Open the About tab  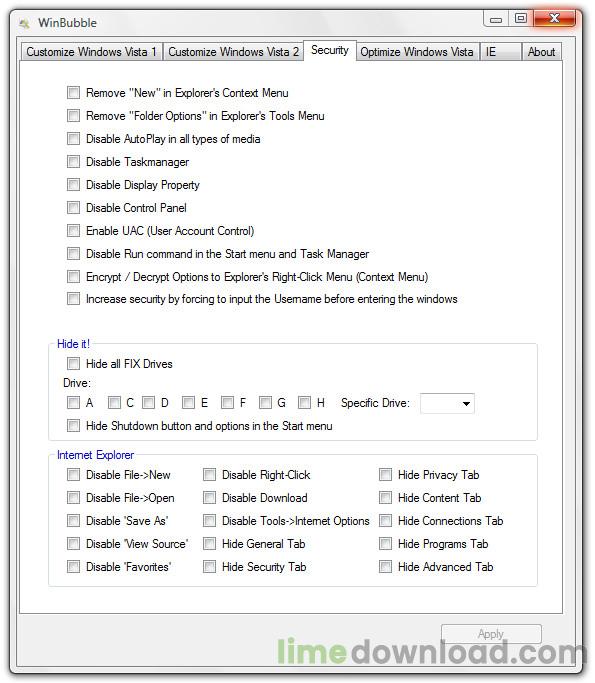(x=541, y=52)
